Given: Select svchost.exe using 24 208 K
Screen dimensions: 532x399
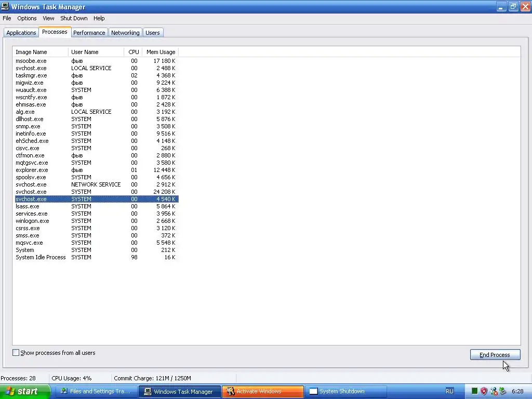Looking at the screenshot, I should pos(96,192).
